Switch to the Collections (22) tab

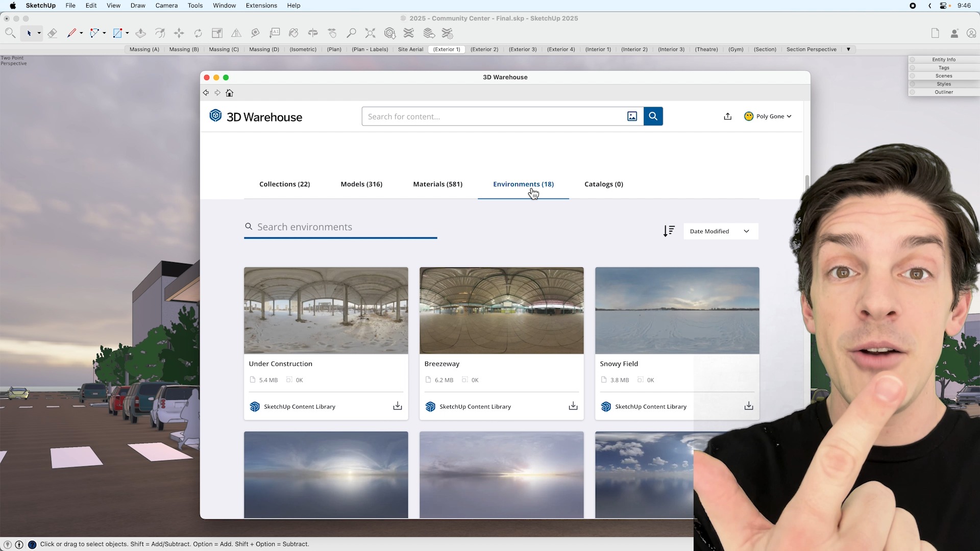[284, 184]
